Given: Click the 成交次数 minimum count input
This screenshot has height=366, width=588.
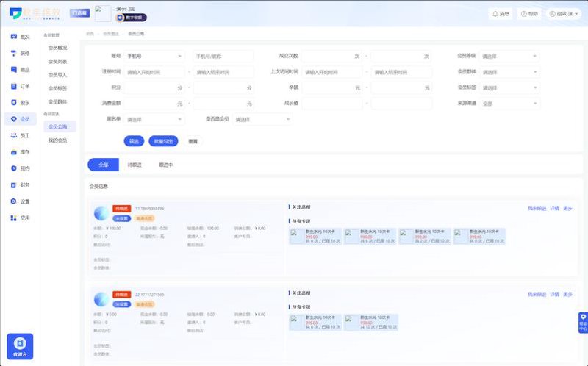Looking at the screenshot, I should point(332,57).
